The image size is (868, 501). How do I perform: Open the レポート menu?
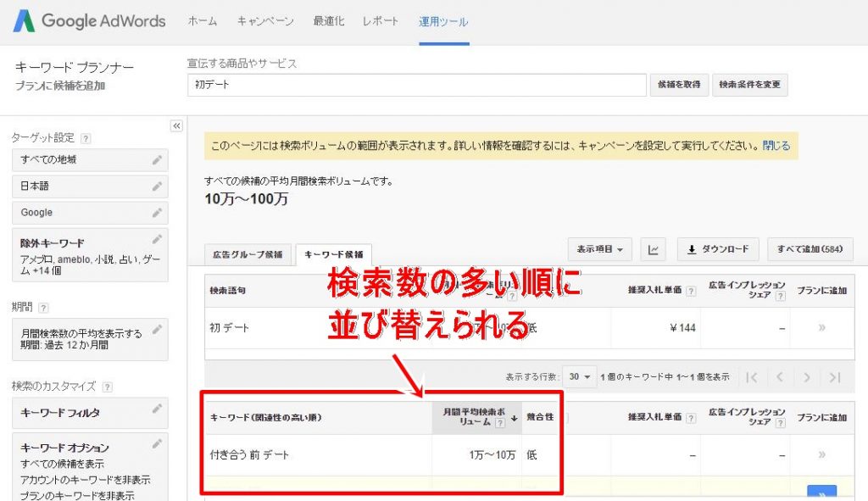pos(381,21)
